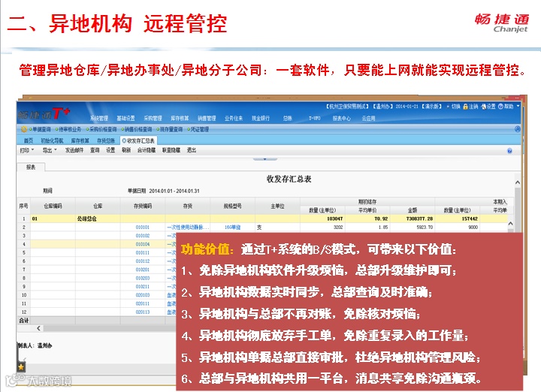Open inventory code link 010104
Screen dimensions: 541x392
(143, 244)
